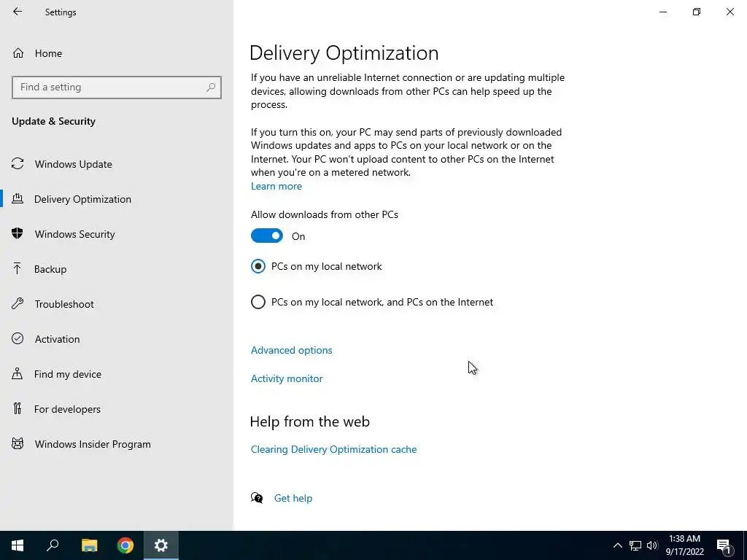Click the Find my device person icon
The width and height of the screenshot is (747, 560).
tap(18, 374)
